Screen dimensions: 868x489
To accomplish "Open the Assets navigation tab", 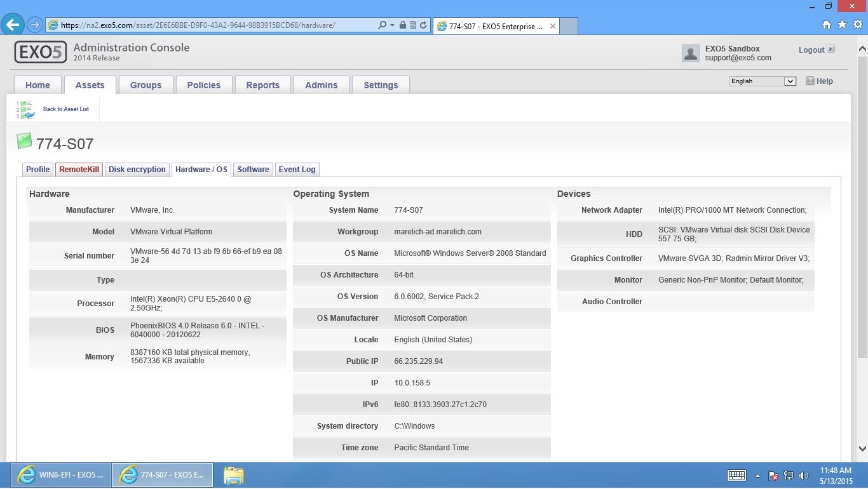I will pos(90,85).
